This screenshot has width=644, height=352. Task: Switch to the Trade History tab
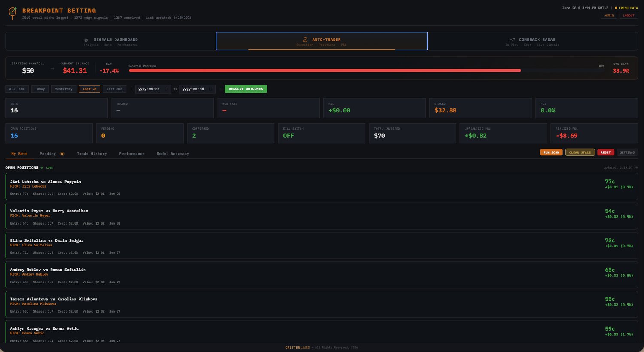[x=92, y=153]
